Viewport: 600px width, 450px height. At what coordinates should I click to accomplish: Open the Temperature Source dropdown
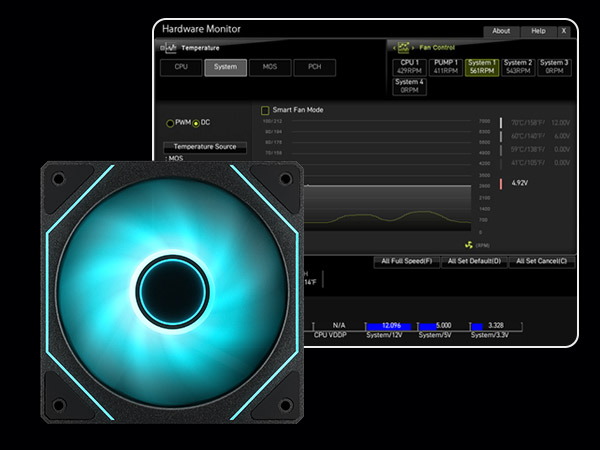click(203, 147)
